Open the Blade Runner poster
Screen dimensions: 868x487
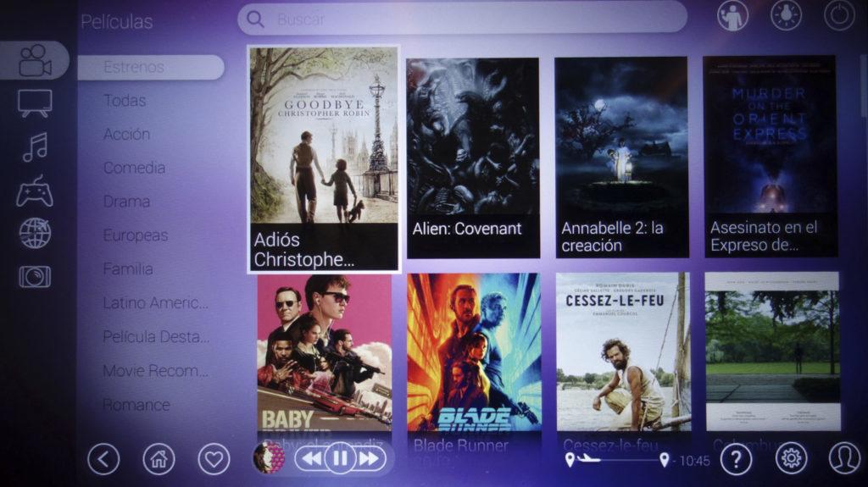click(474, 352)
